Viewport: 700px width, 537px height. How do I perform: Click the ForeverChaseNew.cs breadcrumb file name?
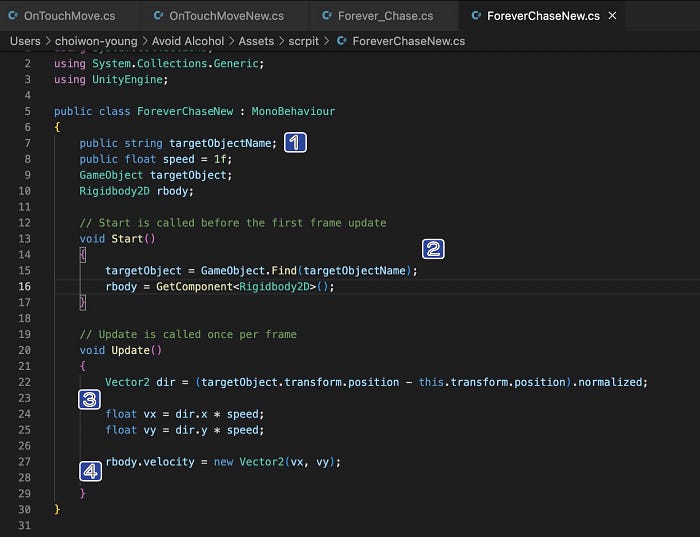(x=408, y=41)
